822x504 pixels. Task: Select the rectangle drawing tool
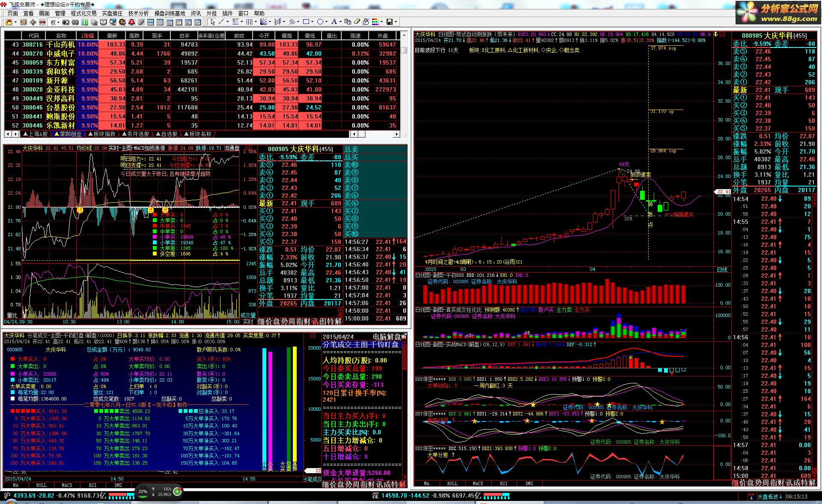coord(306,22)
